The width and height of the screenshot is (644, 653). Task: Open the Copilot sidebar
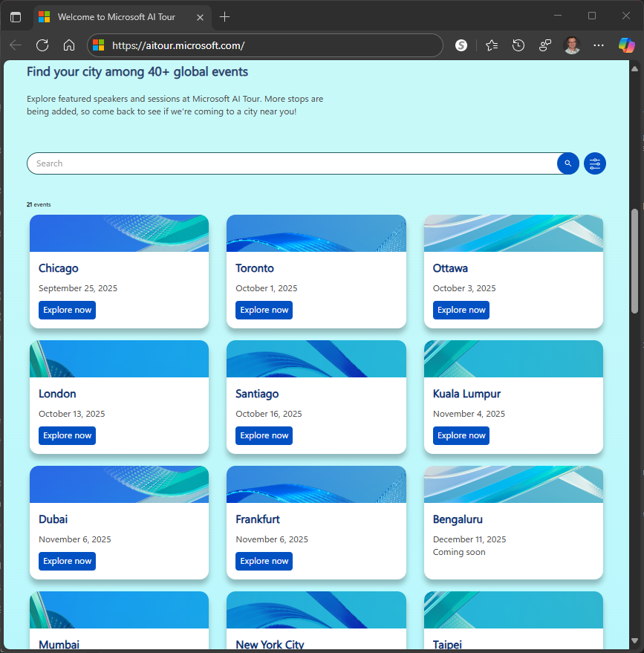pyautogui.click(x=626, y=45)
